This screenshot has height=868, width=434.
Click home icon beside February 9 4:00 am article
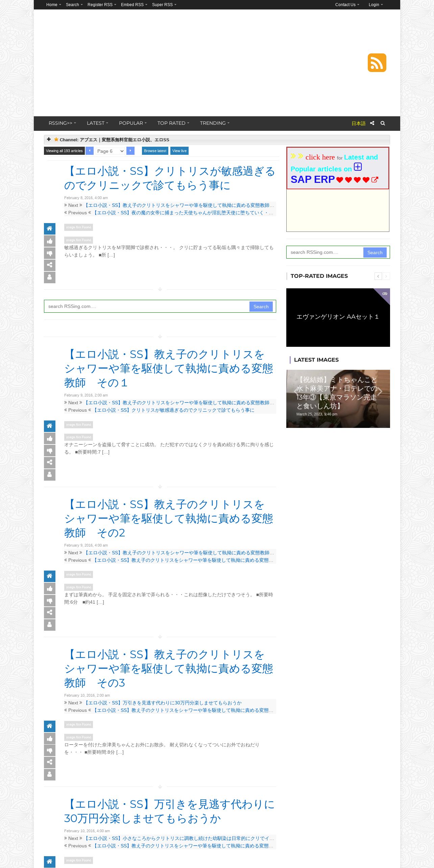coord(50,576)
